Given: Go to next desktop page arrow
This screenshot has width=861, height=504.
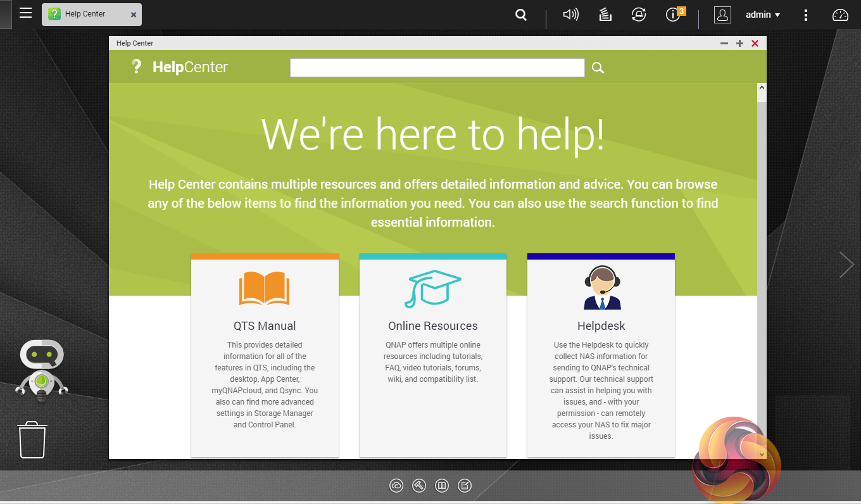Looking at the screenshot, I should click(846, 265).
